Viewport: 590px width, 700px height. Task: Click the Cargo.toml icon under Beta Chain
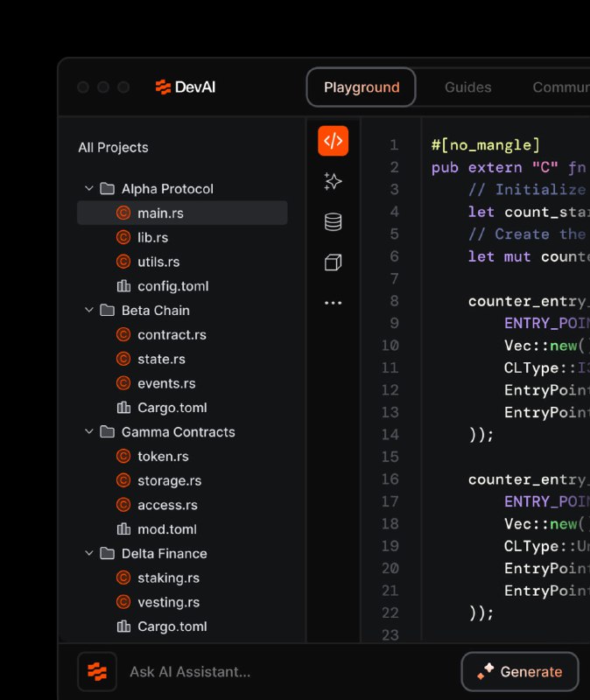click(x=123, y=407)
